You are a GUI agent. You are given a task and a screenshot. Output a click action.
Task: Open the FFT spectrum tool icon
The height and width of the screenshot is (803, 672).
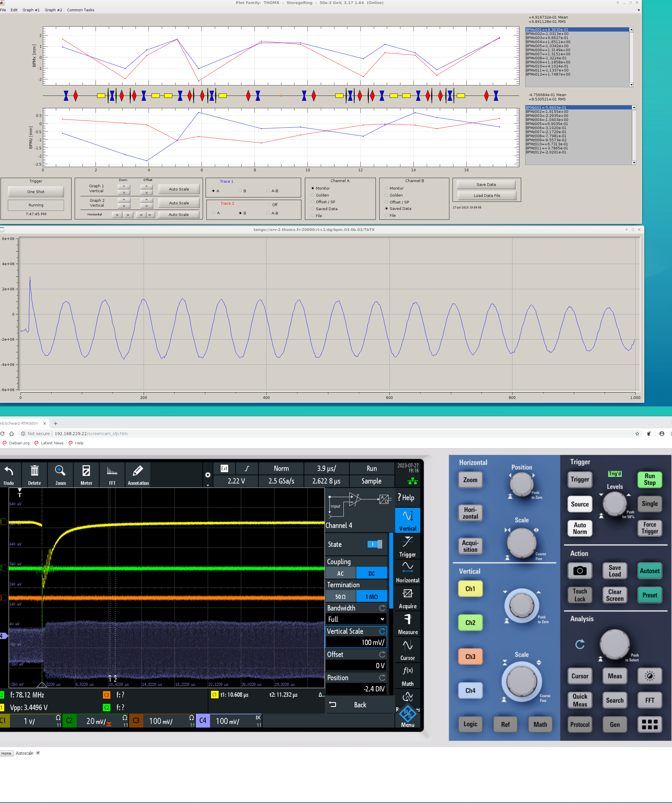coord(112,472)
